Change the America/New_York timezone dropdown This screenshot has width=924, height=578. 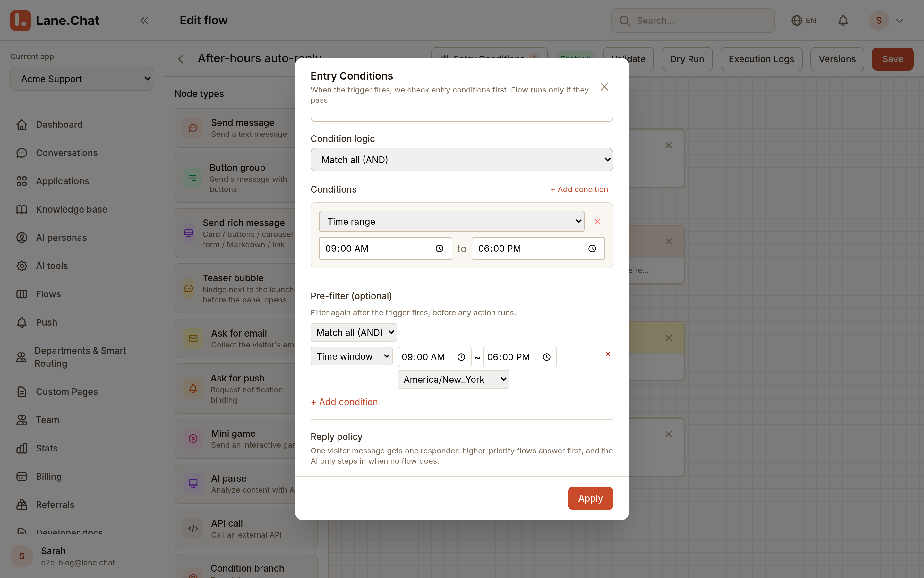[x=453, y=380]
